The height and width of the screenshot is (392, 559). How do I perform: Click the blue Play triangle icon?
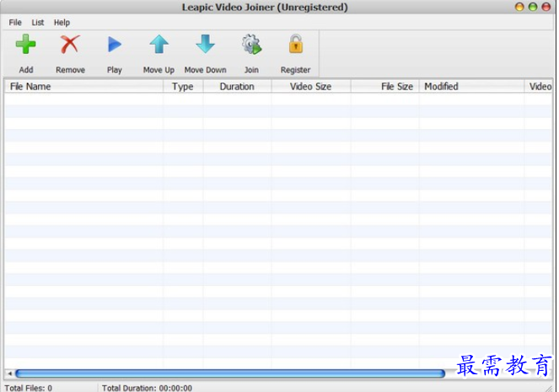[x=115, y=45]
